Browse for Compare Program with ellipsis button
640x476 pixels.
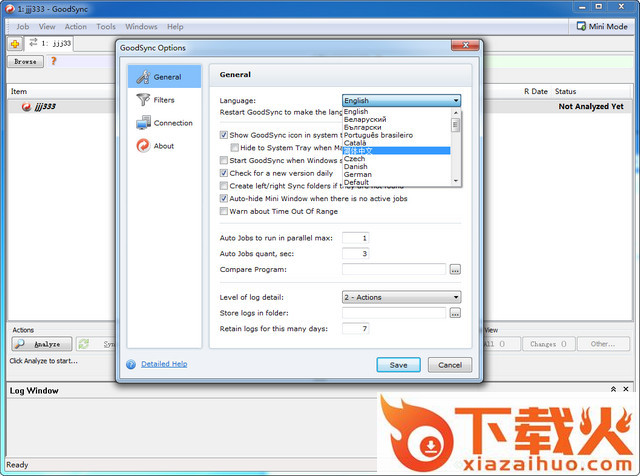[x=455, y=269]
